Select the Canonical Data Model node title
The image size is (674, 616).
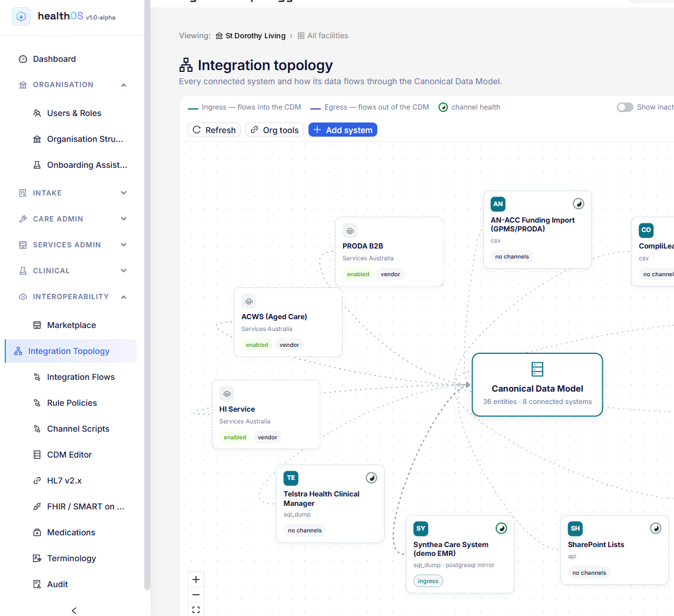coord(537,389)
